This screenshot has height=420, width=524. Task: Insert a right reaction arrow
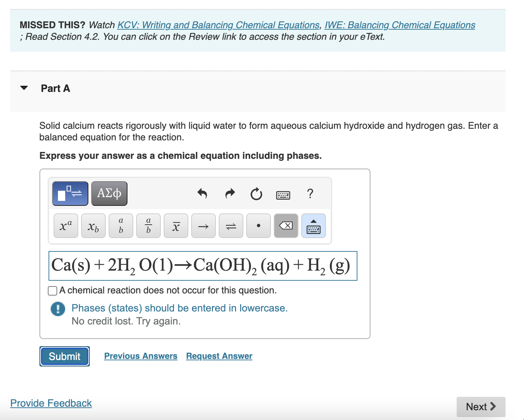click(x=203, y=226)
